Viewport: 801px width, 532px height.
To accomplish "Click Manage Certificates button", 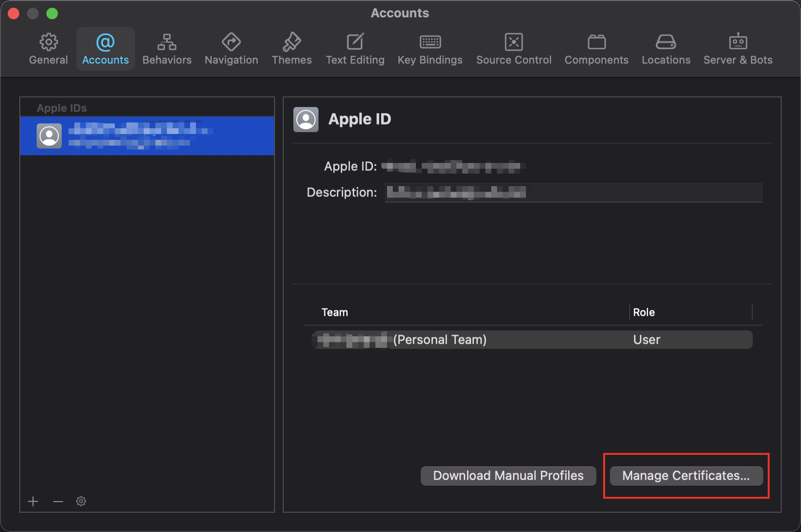I will tap(686, 476).
